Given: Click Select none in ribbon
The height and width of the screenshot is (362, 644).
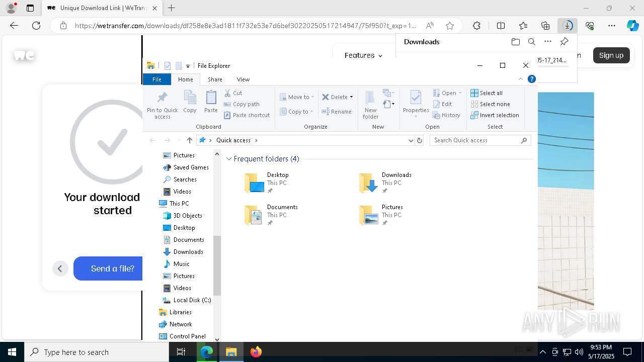Looking at the screenshot, I should (490, 104).
